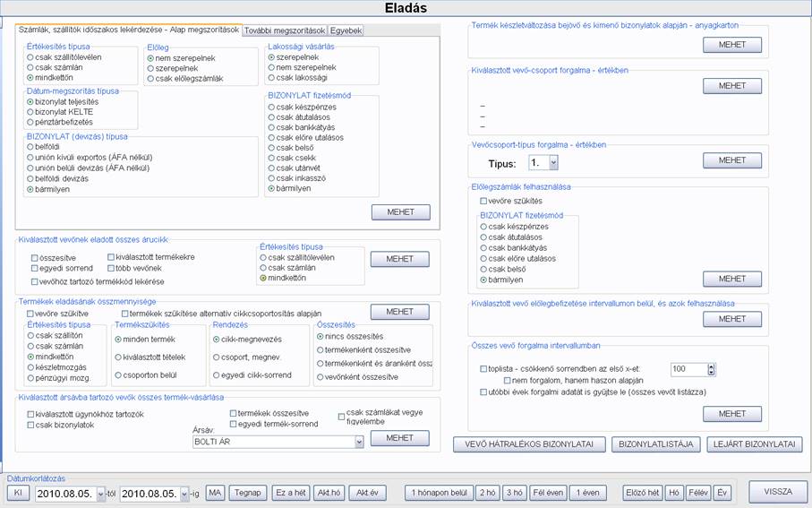Image resolution: width=812 pixels, height=508 pixels.
Task: Click the VISSZA button
Action: pos(778,492)
